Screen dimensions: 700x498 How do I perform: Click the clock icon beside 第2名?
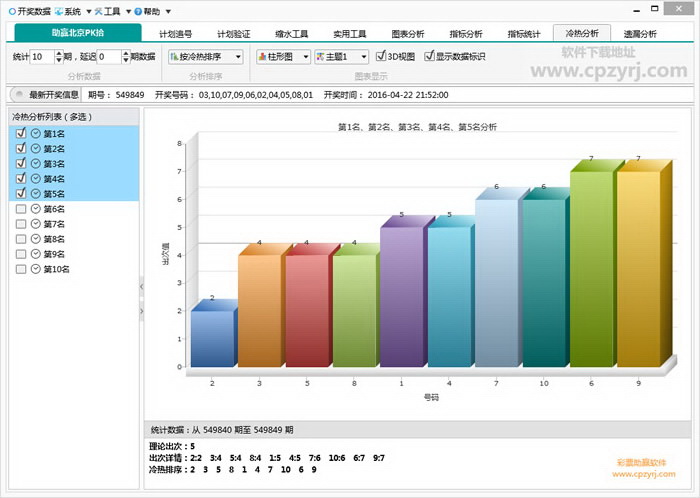coord(36,148)
